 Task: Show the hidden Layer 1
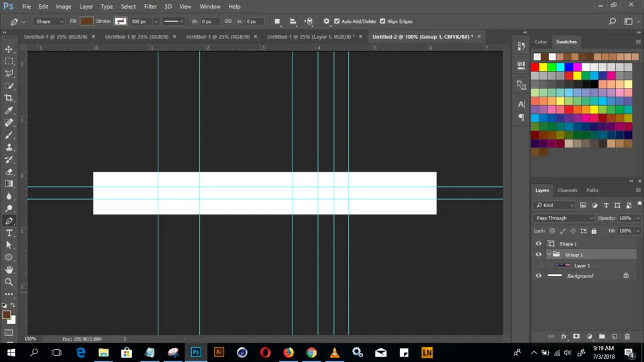(539, 265)
